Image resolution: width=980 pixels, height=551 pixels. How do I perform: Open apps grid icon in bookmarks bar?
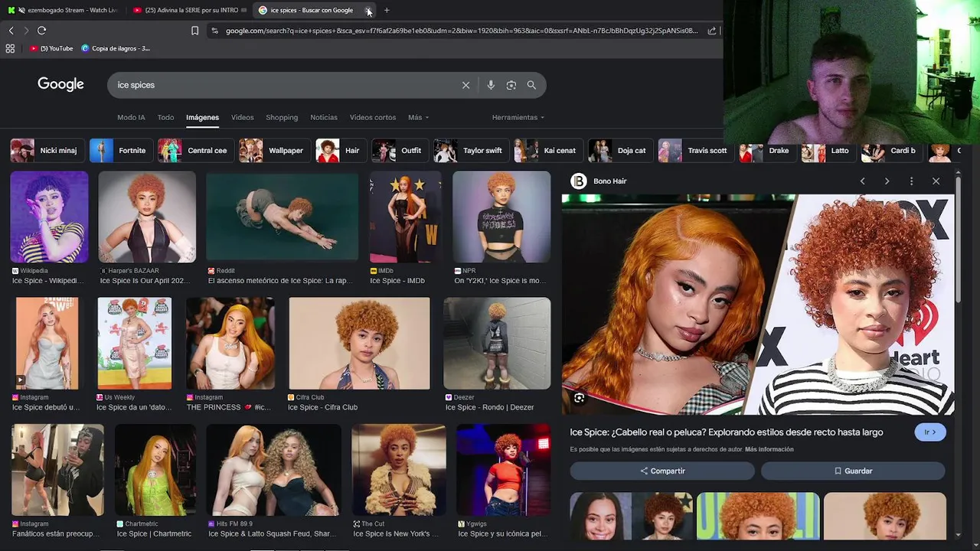pos(10,48)
